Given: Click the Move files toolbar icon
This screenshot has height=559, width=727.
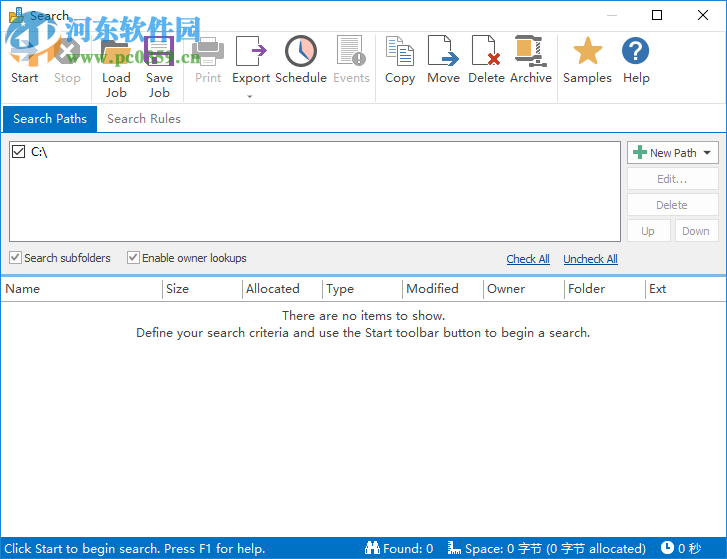Looking at the screenshot, I should coord(443,51).
